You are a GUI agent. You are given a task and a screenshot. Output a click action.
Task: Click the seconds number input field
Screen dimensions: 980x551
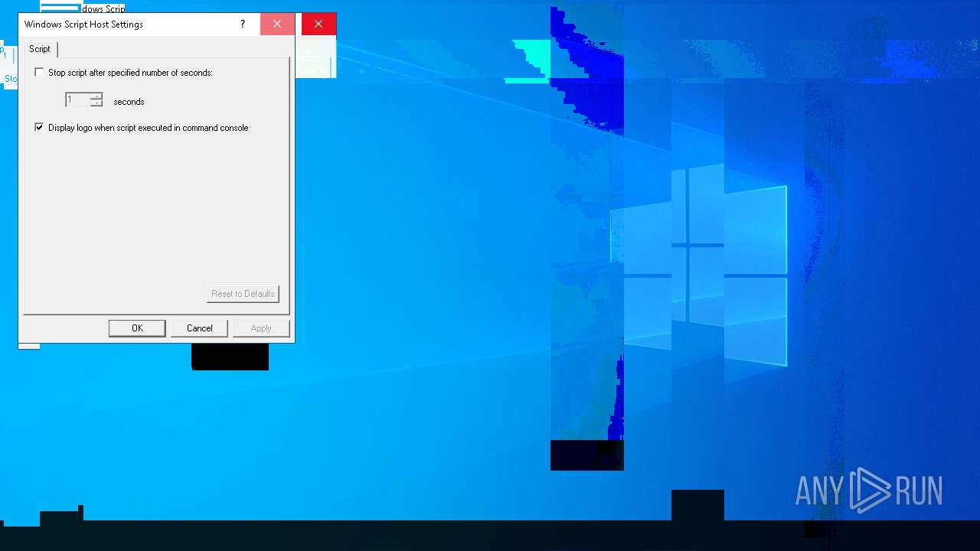(x=77, y=100)
